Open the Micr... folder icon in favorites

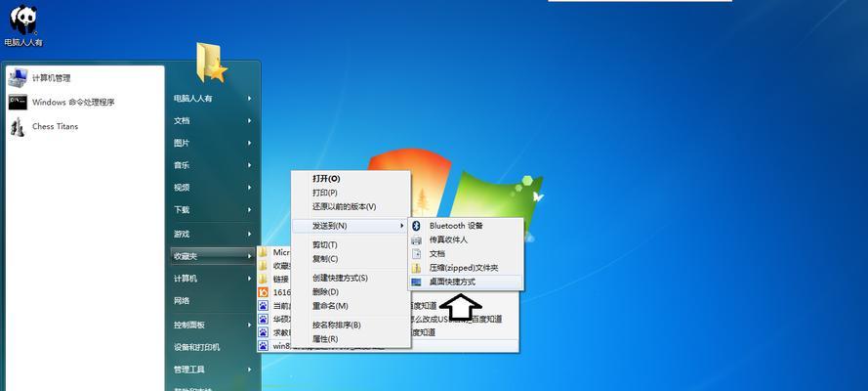click(264, 252)
